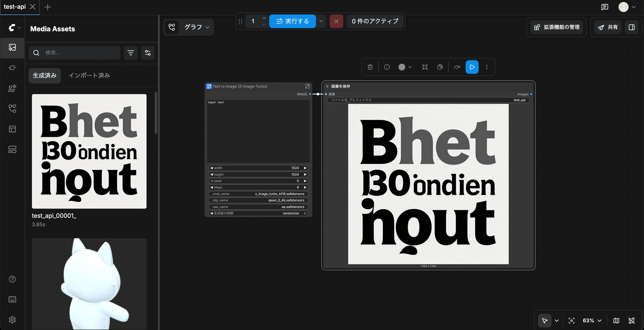
Task: Open the グラフ dropdown
Action: click(x=197, y=27)
